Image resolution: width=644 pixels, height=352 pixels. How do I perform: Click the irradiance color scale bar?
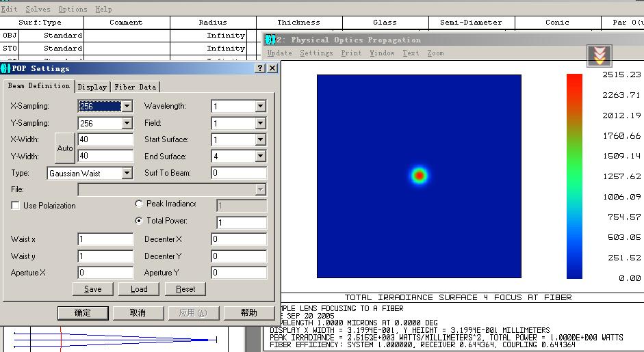coord(574,176)
